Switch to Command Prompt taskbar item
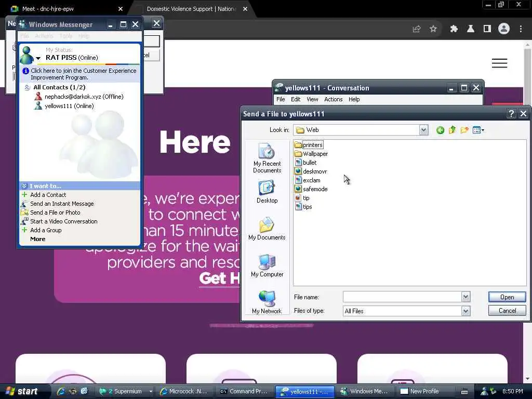This screenshot has height=399, width=532. pos(244,391)
